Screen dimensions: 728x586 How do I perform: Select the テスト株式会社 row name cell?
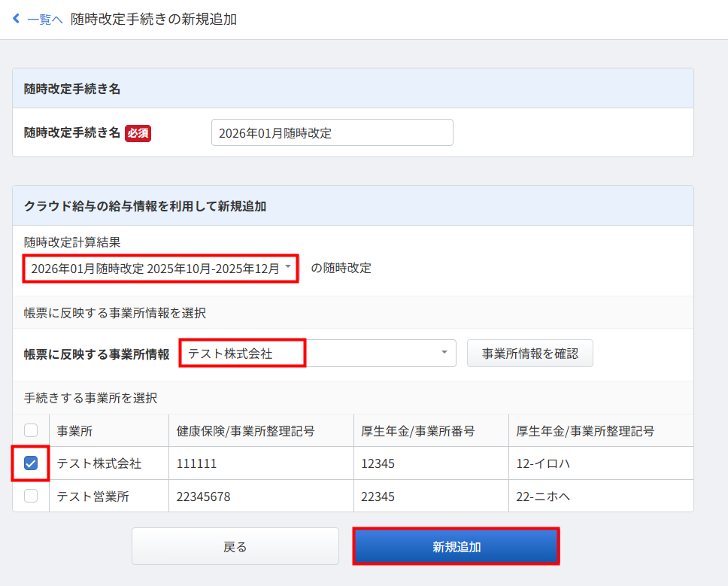(99, 464)
